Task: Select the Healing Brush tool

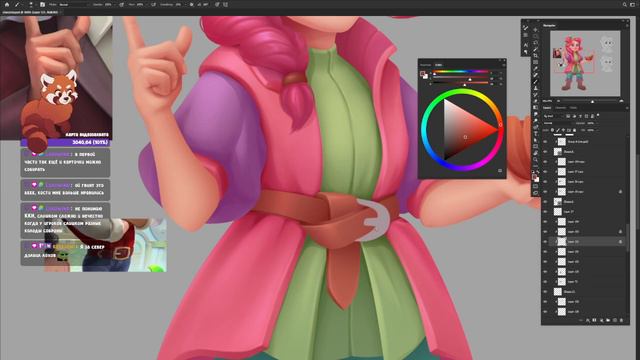Action: (535, 75)
